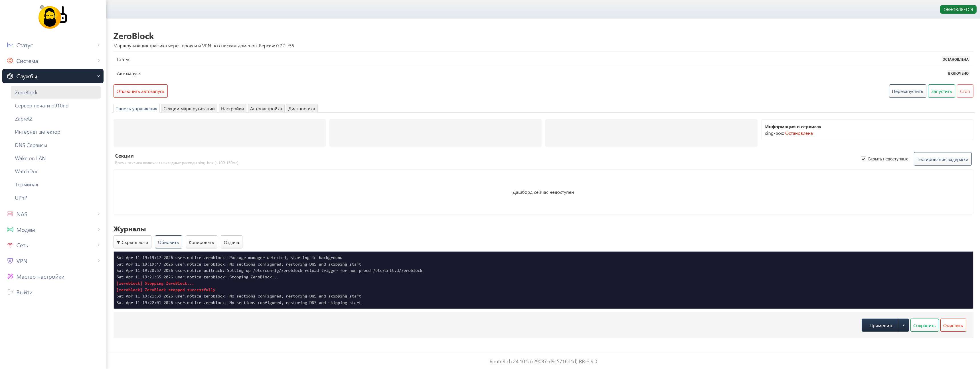Image resolution: width=980 pixels, height=369 pixels.
Task: Click the Отключить автозапуск button
Action: [140, 91]
